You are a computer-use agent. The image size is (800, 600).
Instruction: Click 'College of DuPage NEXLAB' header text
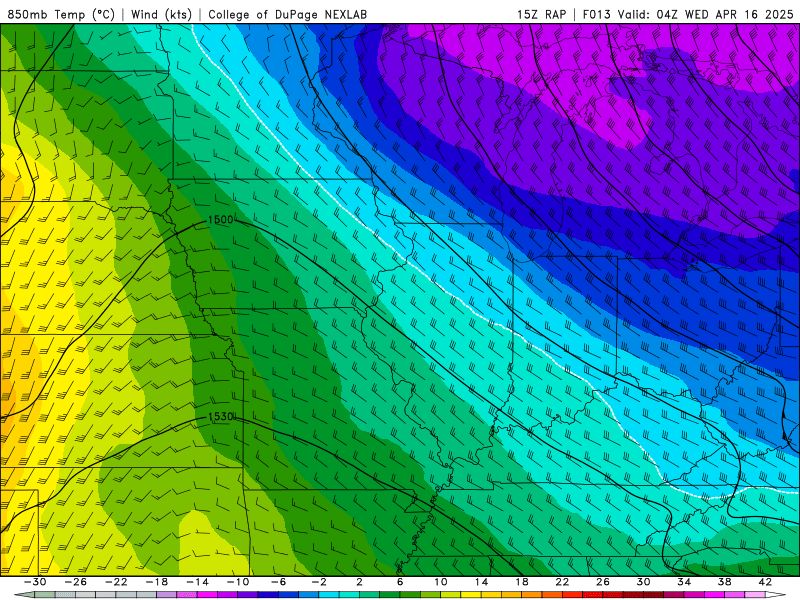(288, 15)
